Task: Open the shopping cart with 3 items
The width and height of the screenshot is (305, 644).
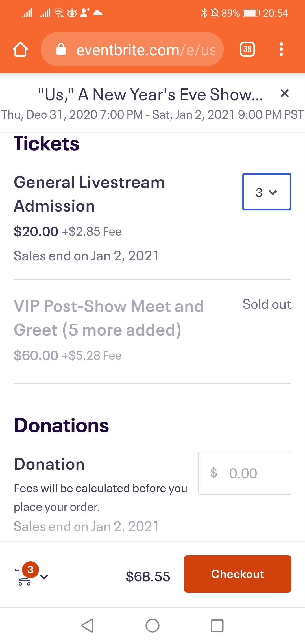Action: coord(26,573)
